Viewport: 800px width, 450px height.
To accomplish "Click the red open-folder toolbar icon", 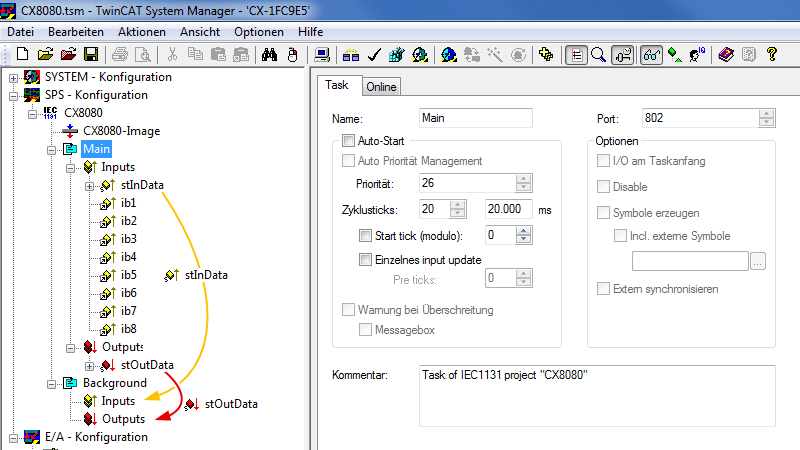I will pos(68,54).
